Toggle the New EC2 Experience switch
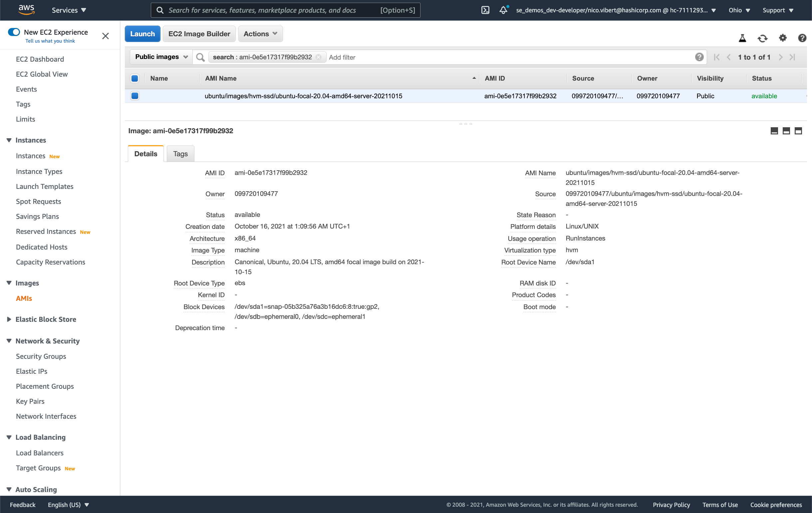This screenshot has height=513, width=812. click(14, 32)
